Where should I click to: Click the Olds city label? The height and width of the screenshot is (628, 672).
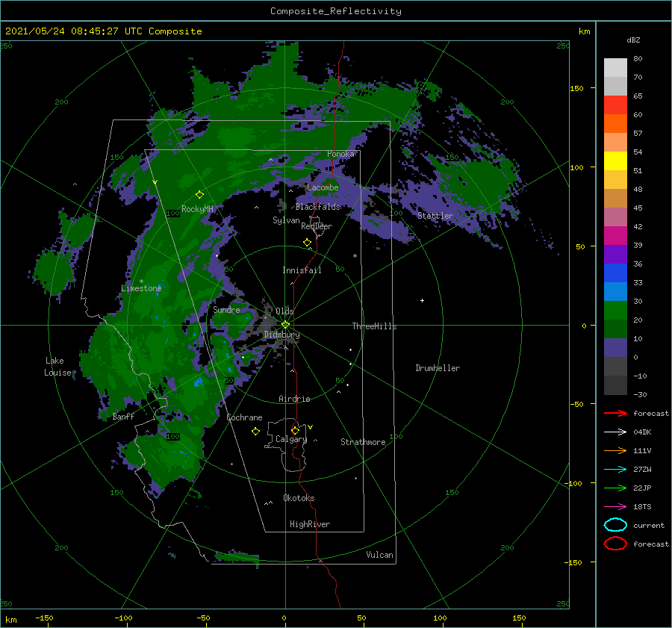coord(284,311)
